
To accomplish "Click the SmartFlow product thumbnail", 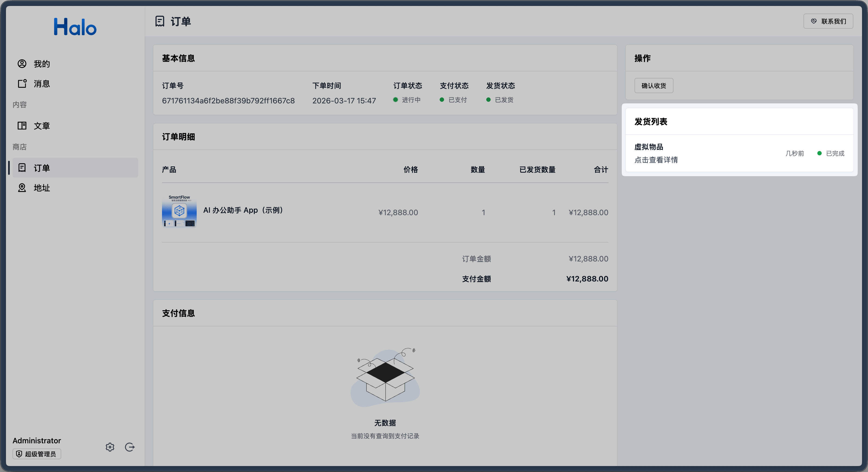I will click(x=179, y=211).
